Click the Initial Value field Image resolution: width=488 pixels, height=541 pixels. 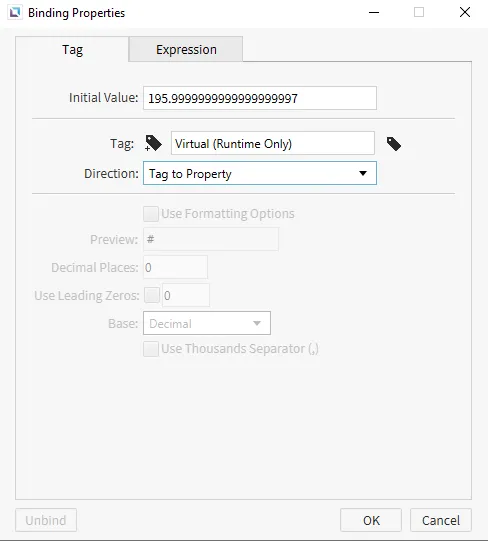(x=260, y=98)
